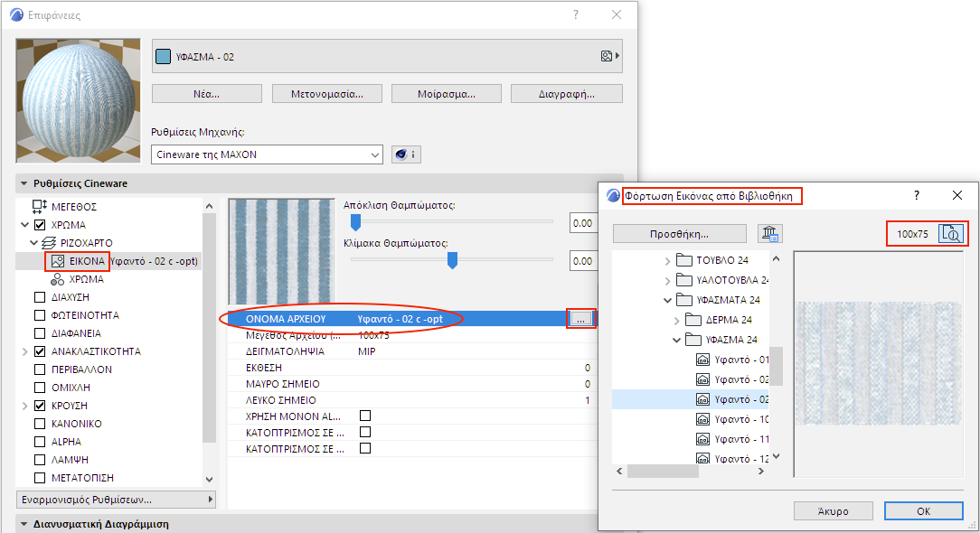Open the ΤΟΥΒΛΟ 24 folder
Screen dimensions: 980x533
coord(712,260)
